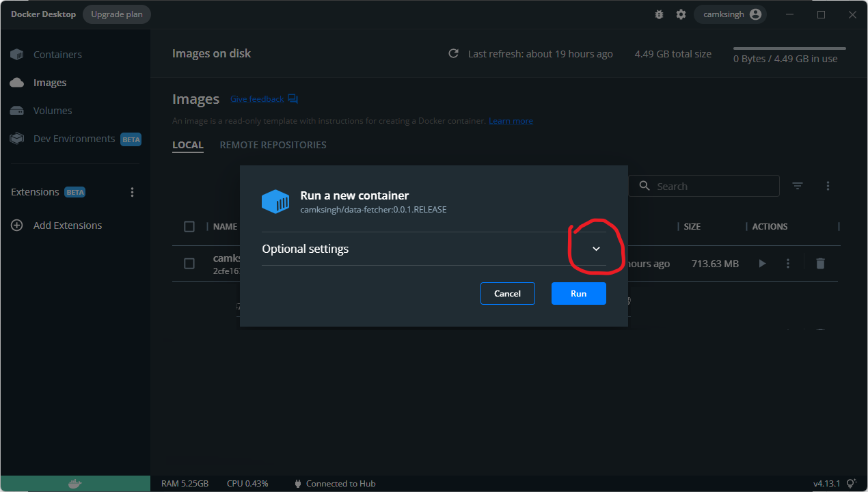Click the RAM 5.25GB status entry
The width and height of the screenshot is (868, 492).
(185, 484)
